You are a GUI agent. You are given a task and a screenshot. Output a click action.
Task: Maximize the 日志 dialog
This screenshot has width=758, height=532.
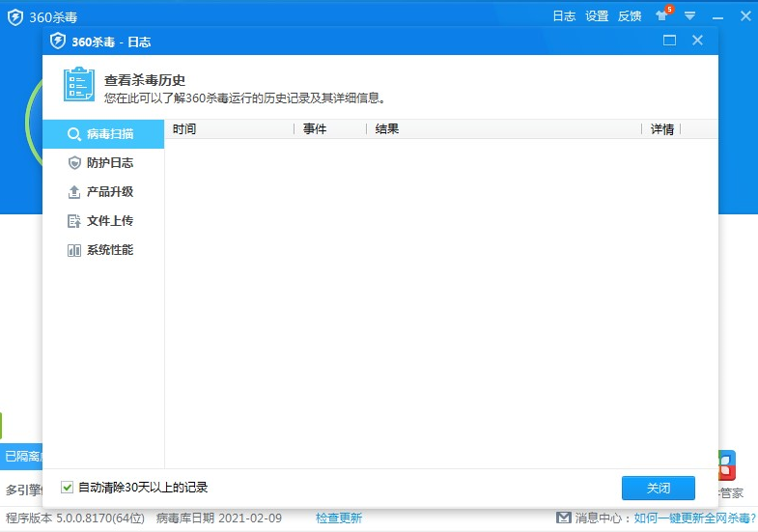click(669, 41)
